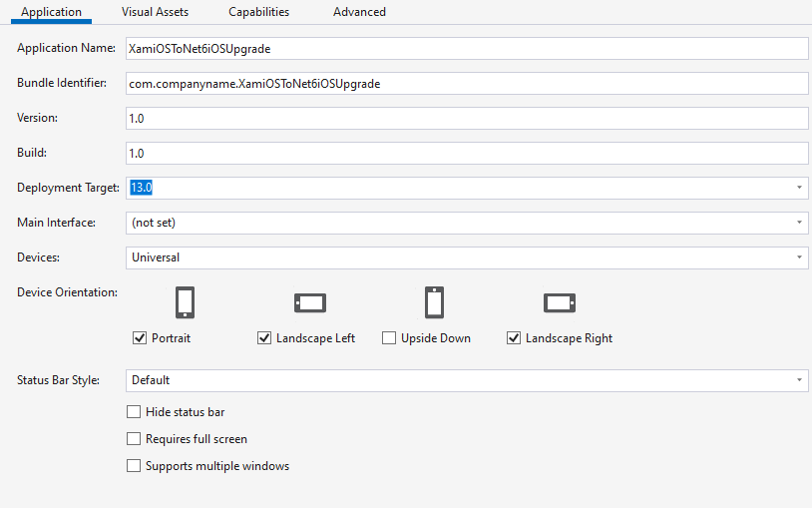Click the 'Version:' label
This screenshot has width=812, height=508.
point(37,118)
